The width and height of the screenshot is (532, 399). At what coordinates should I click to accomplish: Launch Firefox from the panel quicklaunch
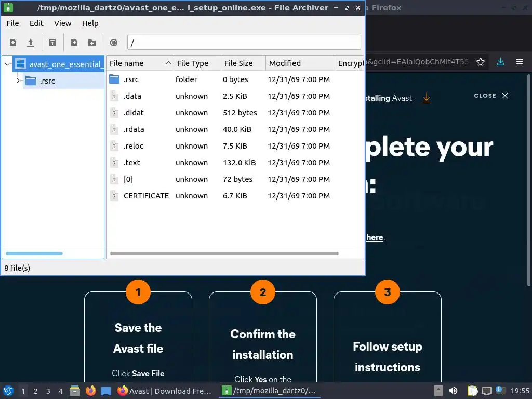[90, 391]
